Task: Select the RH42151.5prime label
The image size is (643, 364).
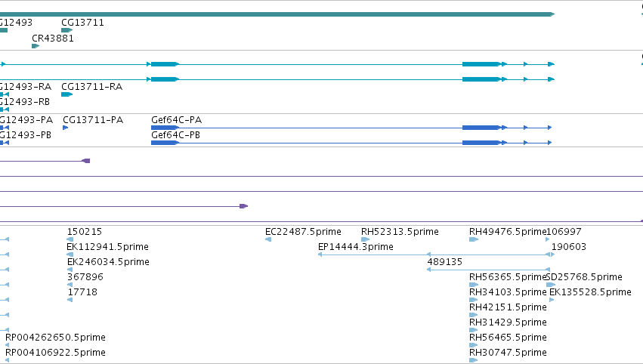Action: (x=508, y=307)
